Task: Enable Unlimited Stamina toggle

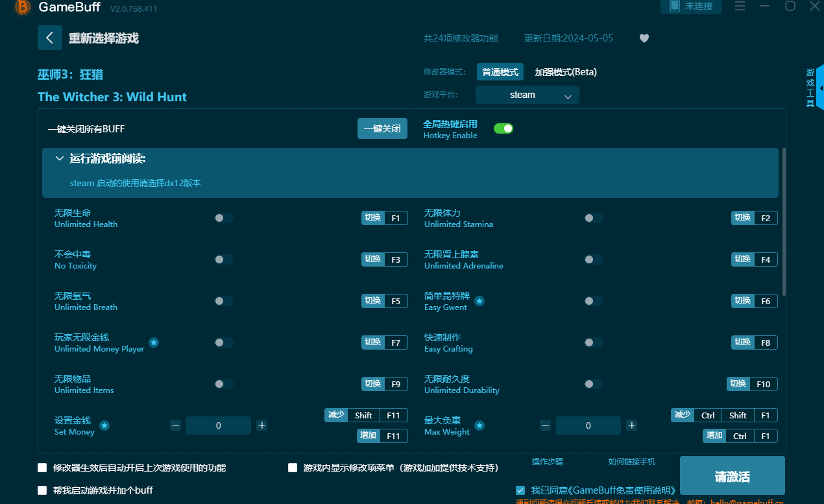Action: tap(593, 218)
